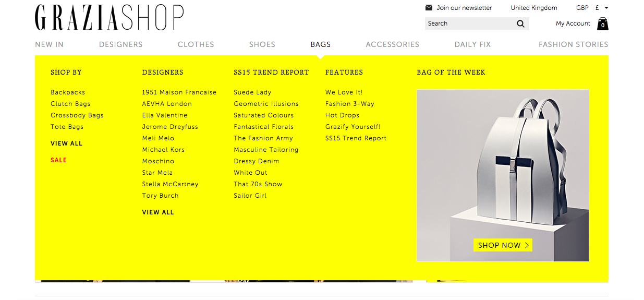Browse the Geometric Illusions trend
644x300 pixels.
click(266, 104)
